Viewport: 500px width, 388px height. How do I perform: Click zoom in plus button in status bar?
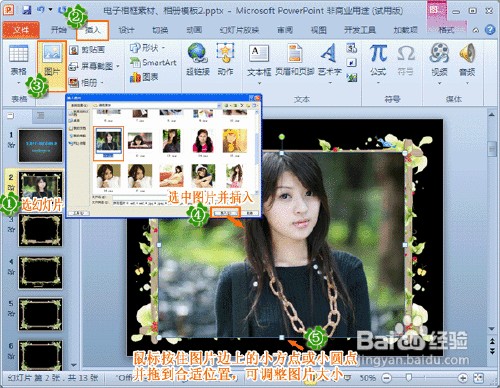point(462,378)
